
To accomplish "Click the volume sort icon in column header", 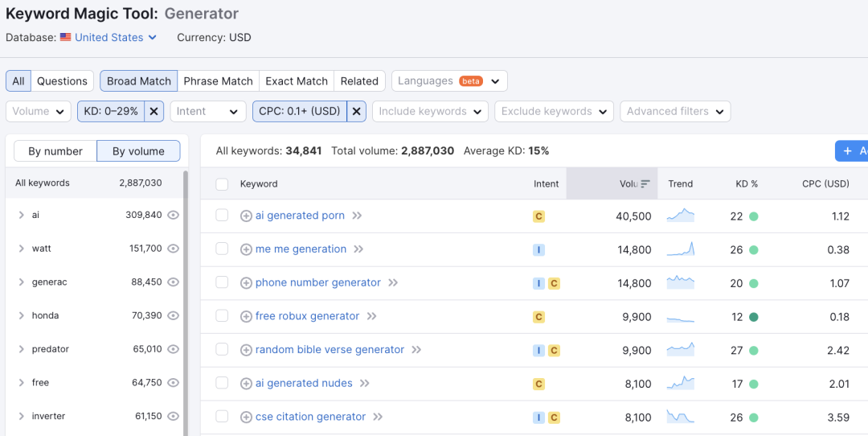I will click(645, 184).
